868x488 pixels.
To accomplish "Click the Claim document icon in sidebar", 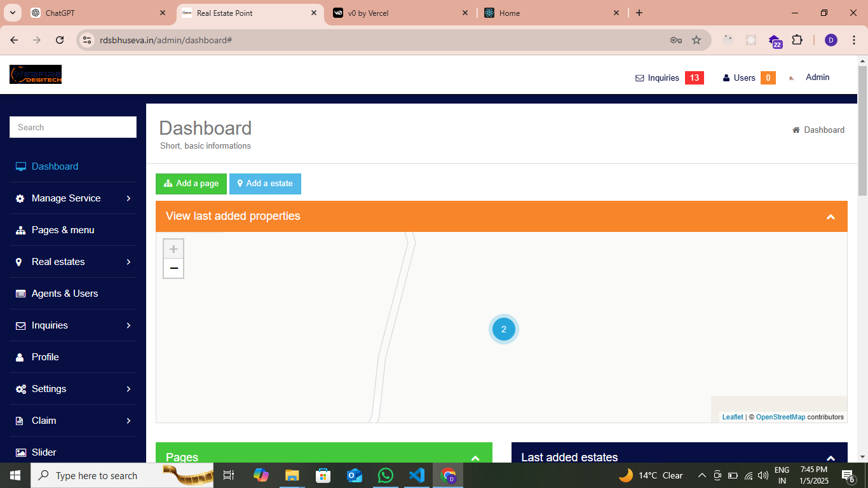I will pos(20,421).
